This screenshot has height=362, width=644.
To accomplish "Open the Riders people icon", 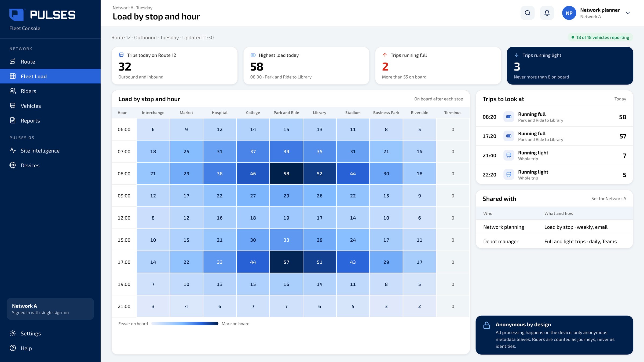I will [13, 91].
